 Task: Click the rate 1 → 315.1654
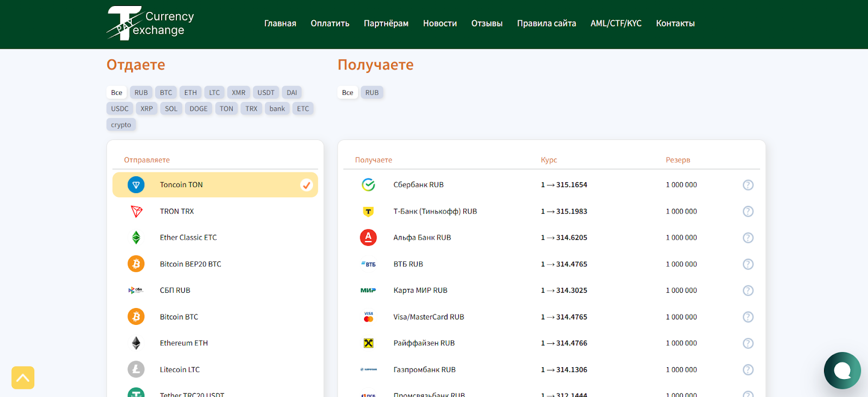pos(564,185)
